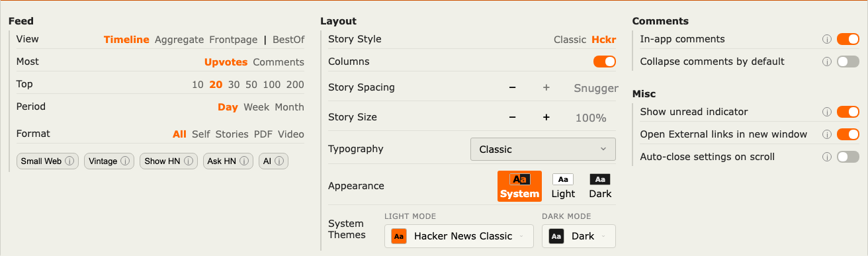Viewport: 868px width, 256px height.
Task: Click the black Dark theme swatch
Action: [x=556, y=236]
